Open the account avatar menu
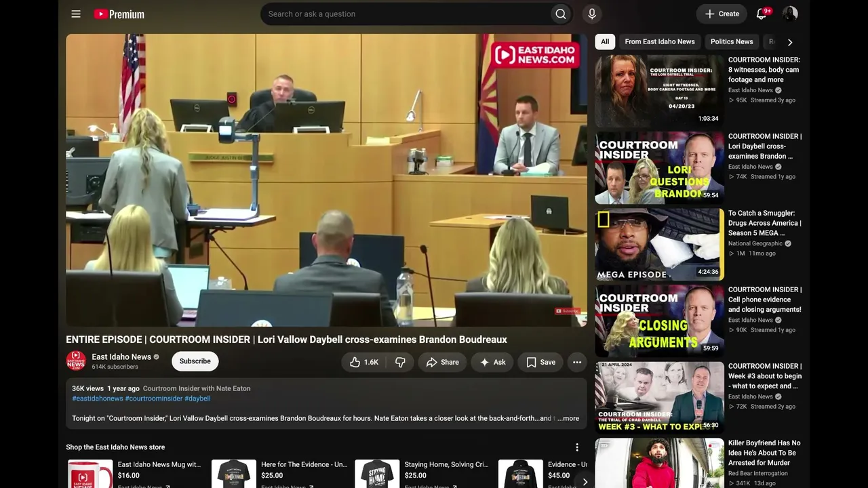868x488 pixels. pos(790,14)
